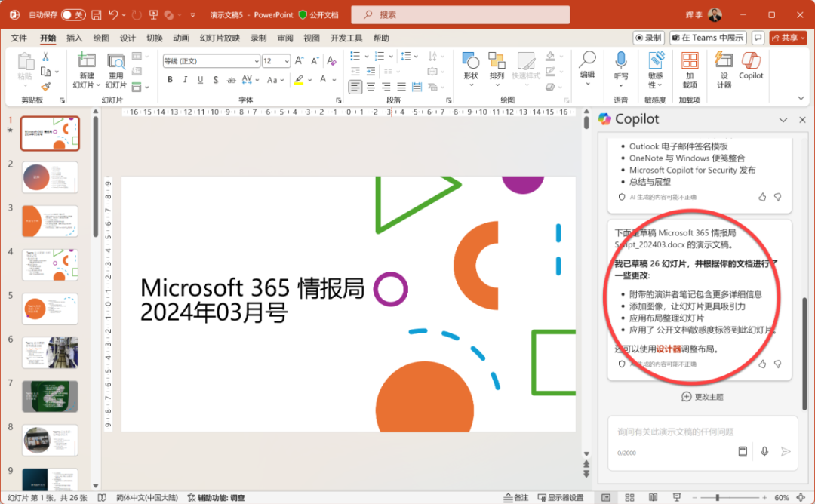The height and width of the screenshot is (504, 815).
Task: Open the comments pane icon
Action: coord(758,38)
